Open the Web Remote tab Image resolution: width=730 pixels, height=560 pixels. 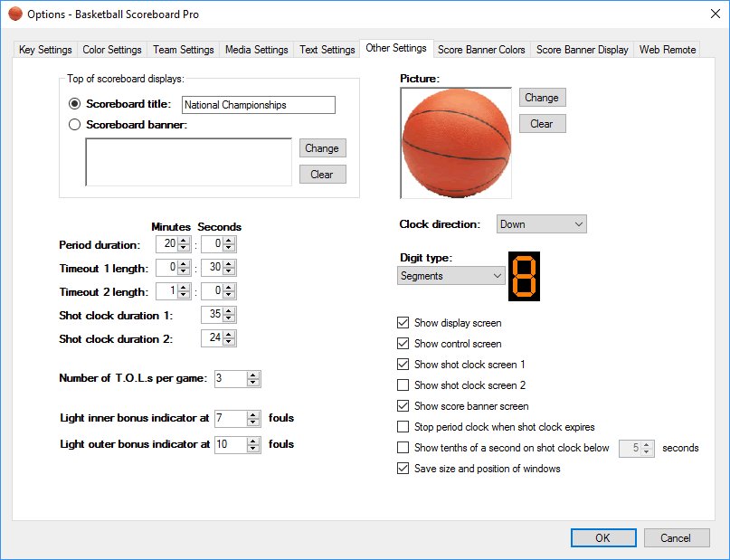point(667,50)
